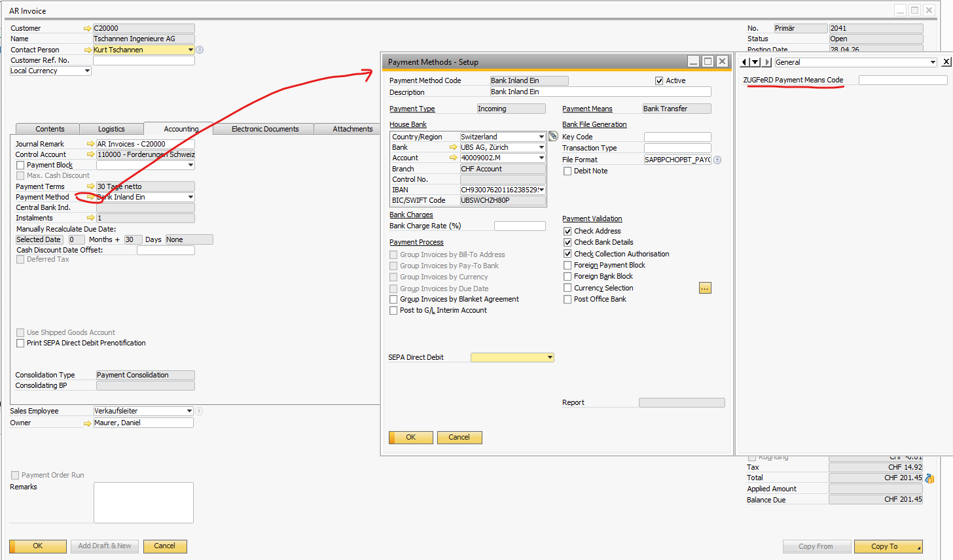Image resolution: width=953 pixels, height=560 pixels.
Task: Click the Copy From button
Action: click(x=816, y=546)
